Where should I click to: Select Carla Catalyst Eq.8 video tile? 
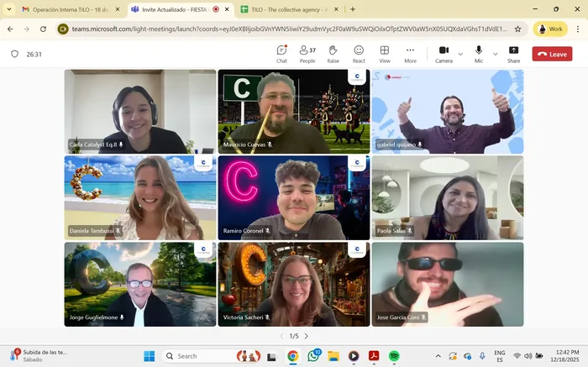point(140,112)
